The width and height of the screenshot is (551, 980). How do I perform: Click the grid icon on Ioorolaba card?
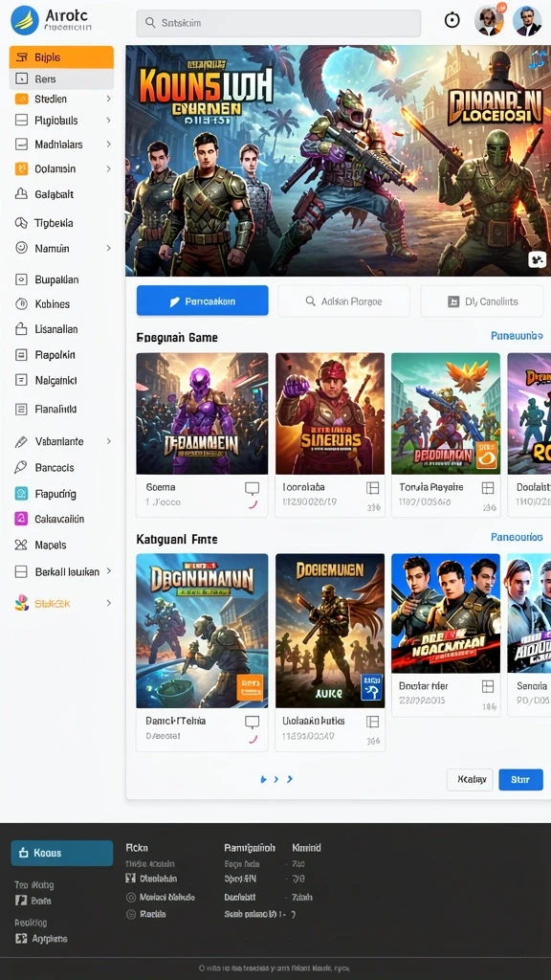click(x=373, y=488)
